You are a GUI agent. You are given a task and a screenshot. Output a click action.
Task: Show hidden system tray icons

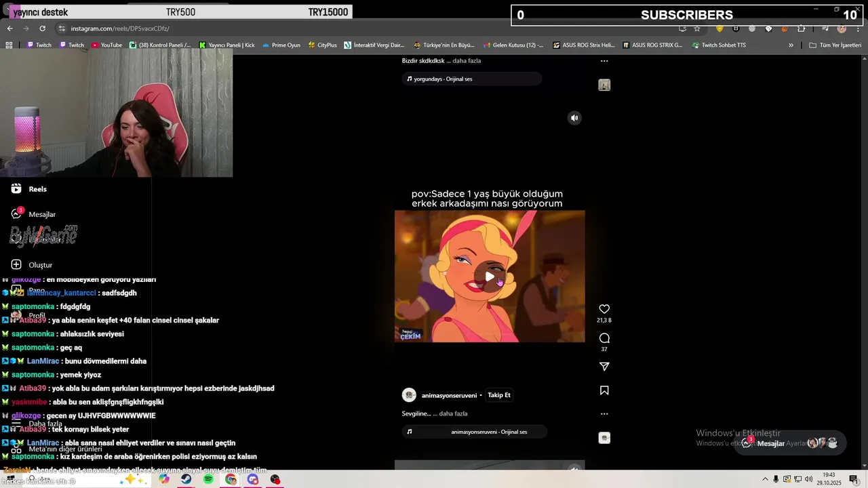[x=765, y=479]
